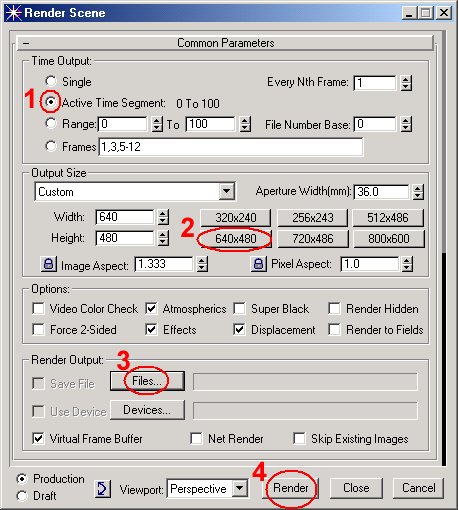This screenshot has height=510, width=458.
Task: Toggle the Image Aspect lock icon
Action: click(49, 264)
